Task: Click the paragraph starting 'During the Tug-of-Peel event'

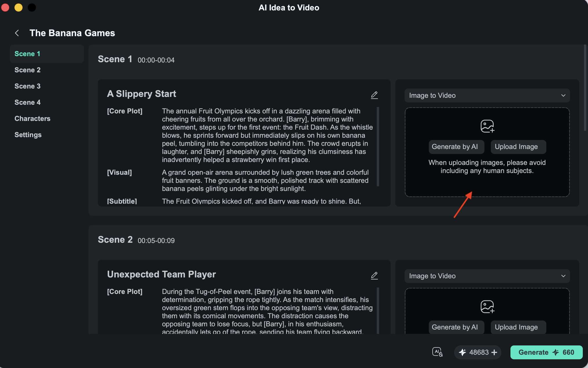Action: coord(267,311)
